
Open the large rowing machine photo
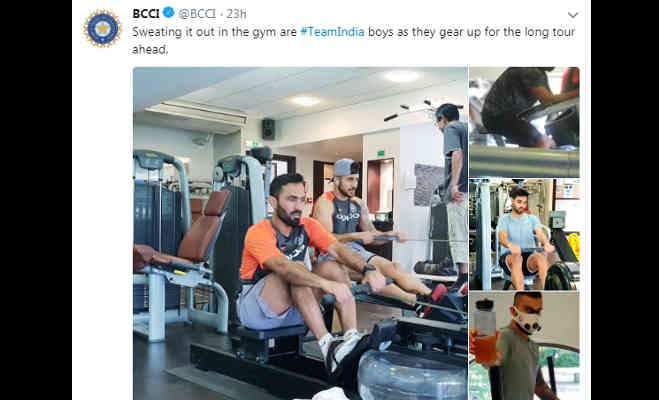(x=300, y=233)
